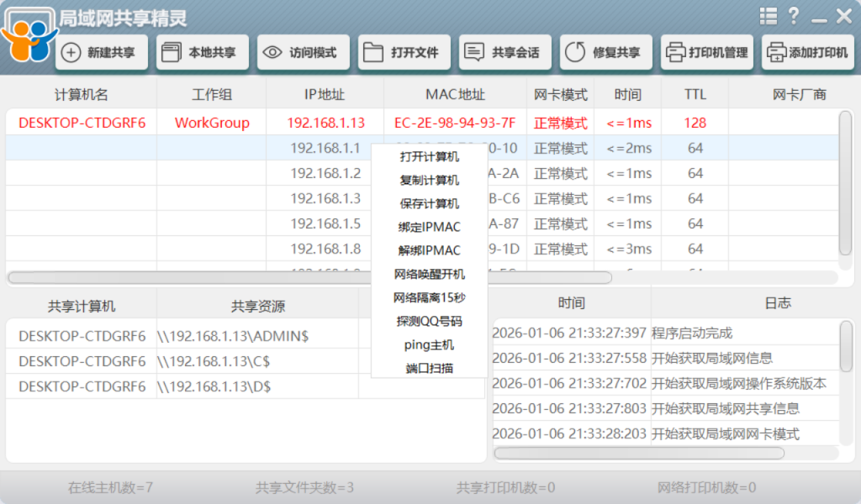Open 本地共享 window icon
The height and width of the screenshot is (504, 861).
point(171,53)
